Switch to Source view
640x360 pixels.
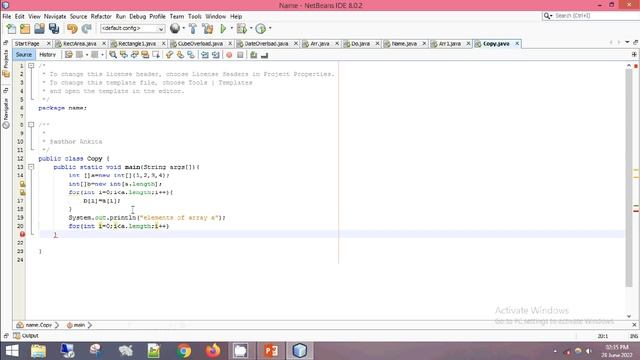click(x=24, y=55)
